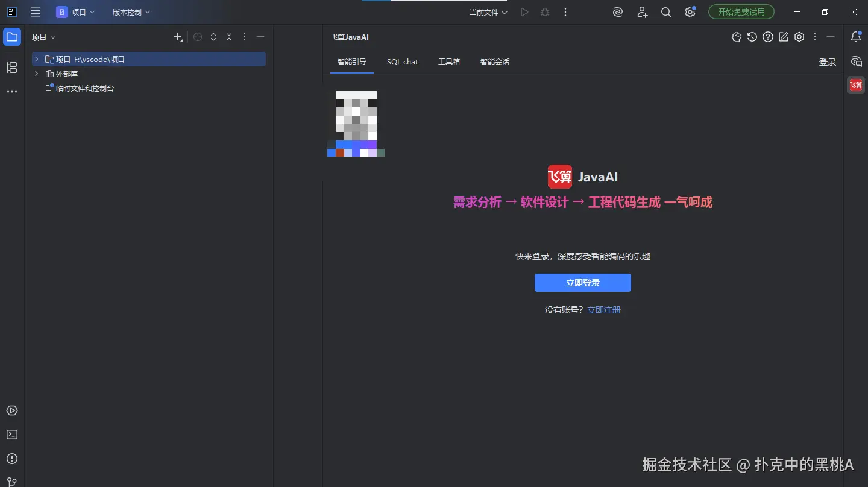Click the add collaborator person icon

[x=642, y=12]
